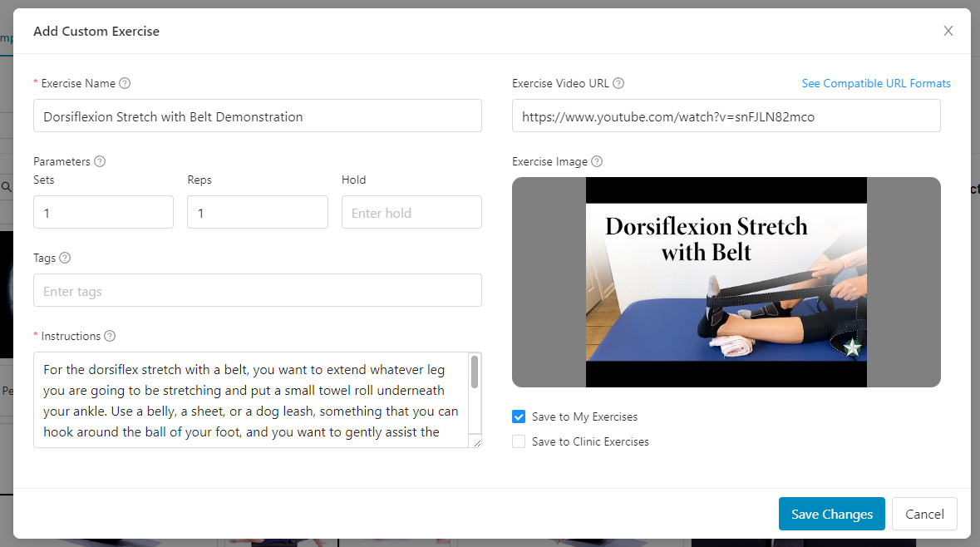
Task: Click the Dorsiflexion Stretch exercise image
Action: [x=726, y=282]
